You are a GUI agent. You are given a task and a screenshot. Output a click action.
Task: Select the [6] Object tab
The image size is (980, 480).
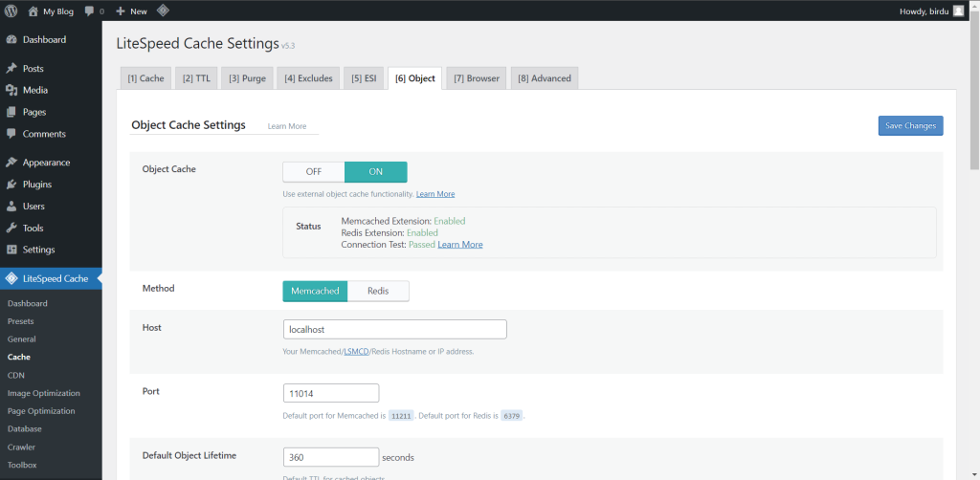(415, 78)
